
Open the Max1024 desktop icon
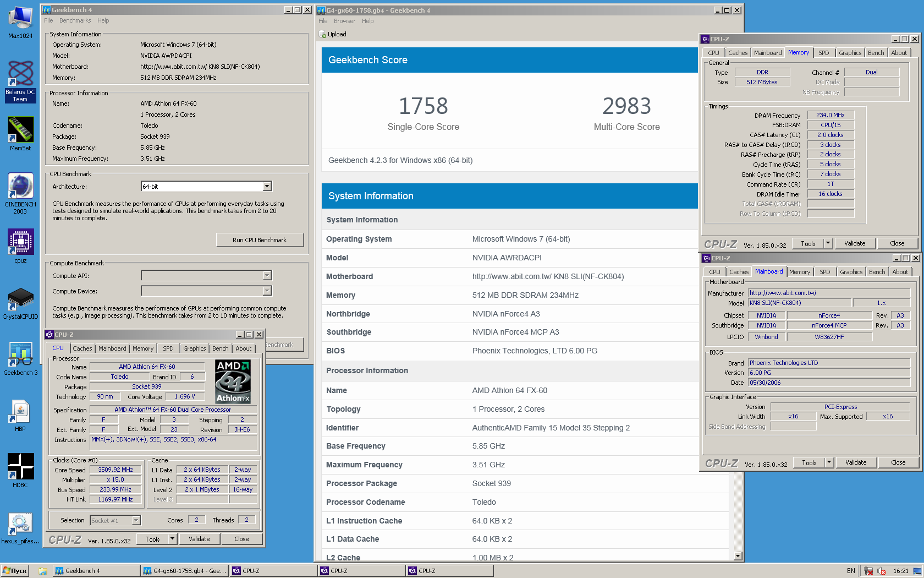(20, 22)
